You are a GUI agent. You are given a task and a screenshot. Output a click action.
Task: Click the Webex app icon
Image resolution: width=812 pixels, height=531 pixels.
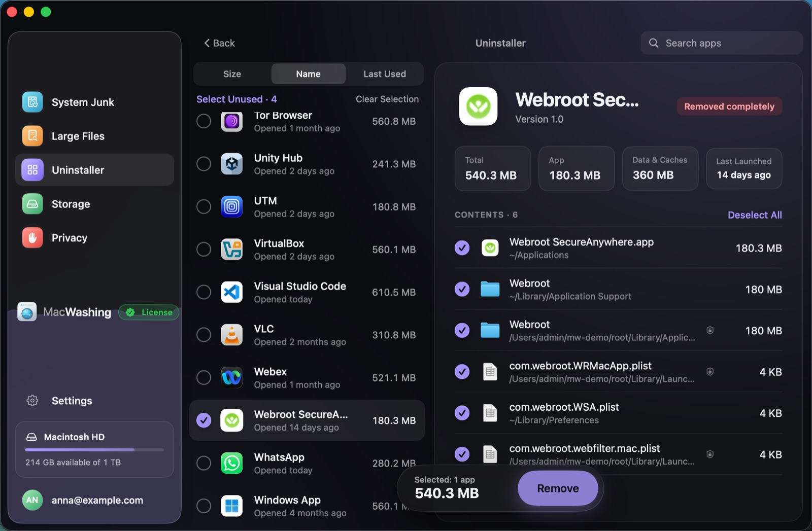pyautogui.click(x=232, y=378)
